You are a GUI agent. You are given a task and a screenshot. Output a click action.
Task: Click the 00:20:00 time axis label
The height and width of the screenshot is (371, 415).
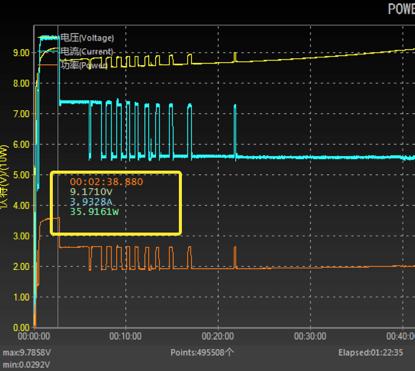pos(218,336)
